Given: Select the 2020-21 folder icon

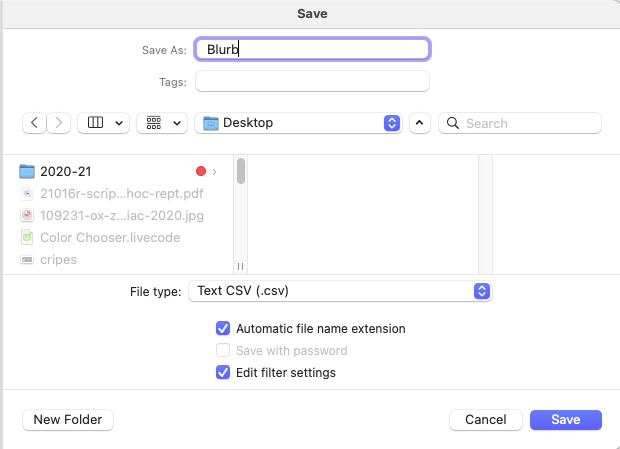Looking at the screenshot, I should [x=27, y=171].
